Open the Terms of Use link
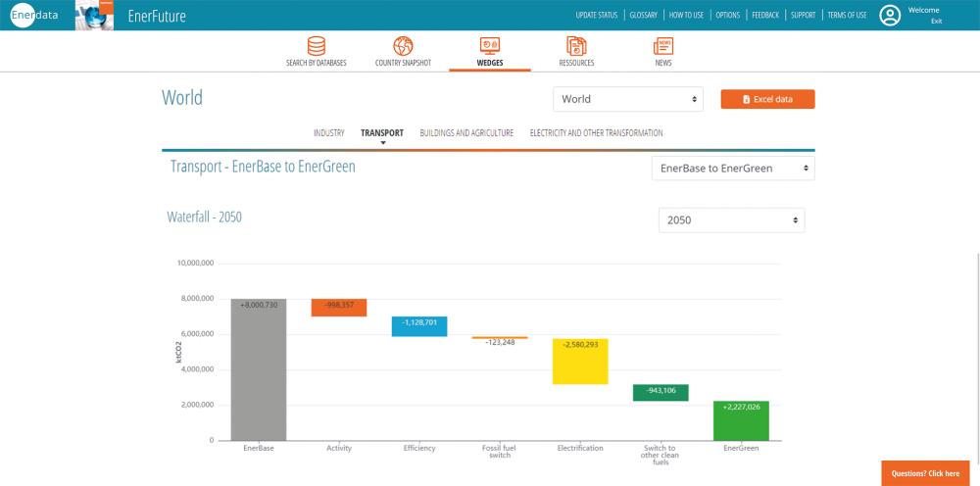Screen dimensions: 980x486 [847, 15]
